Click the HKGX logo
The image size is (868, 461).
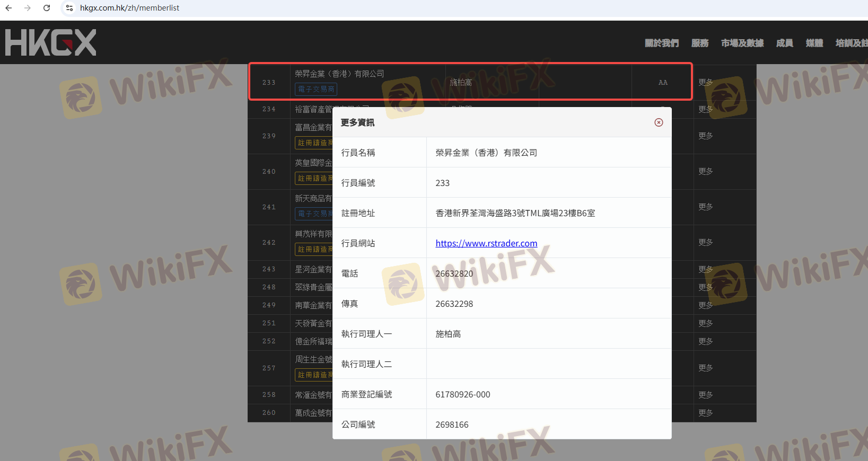(x=51, y=42)
